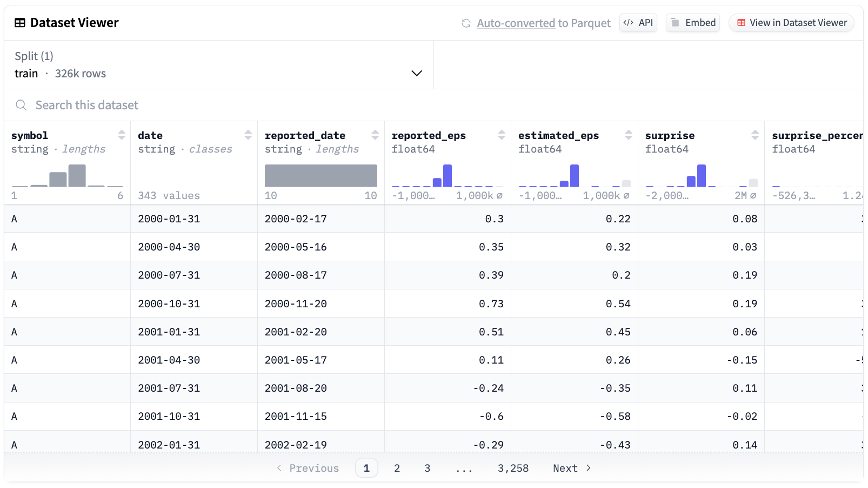Click the sort arrows on the surprise column
This screenshot has width=868, height=488.
755,135
